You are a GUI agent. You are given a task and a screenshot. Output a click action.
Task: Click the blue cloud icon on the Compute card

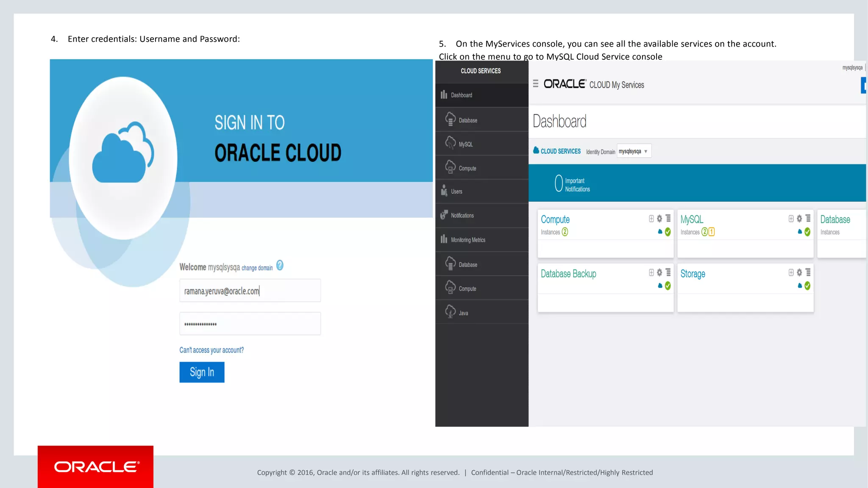[660, 232]
